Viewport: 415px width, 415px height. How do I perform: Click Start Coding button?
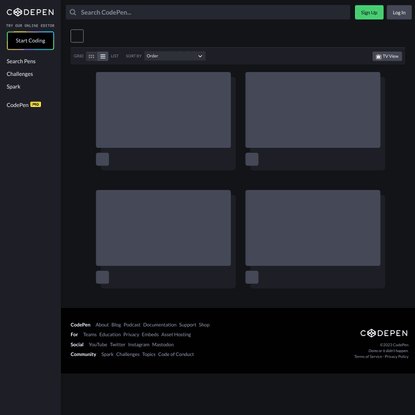(x=30, y=41)
